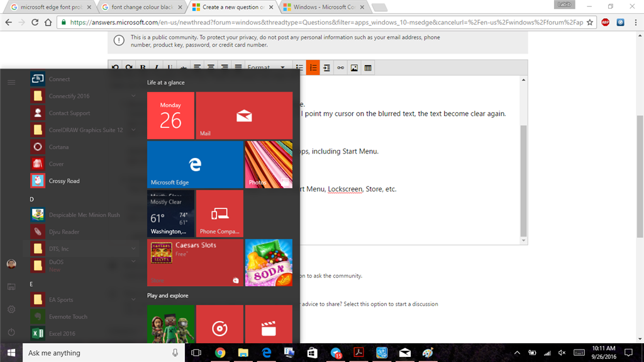Open the Action Center notification icon
The width and height of the screenshot is (644, 362).
[628, 353]
